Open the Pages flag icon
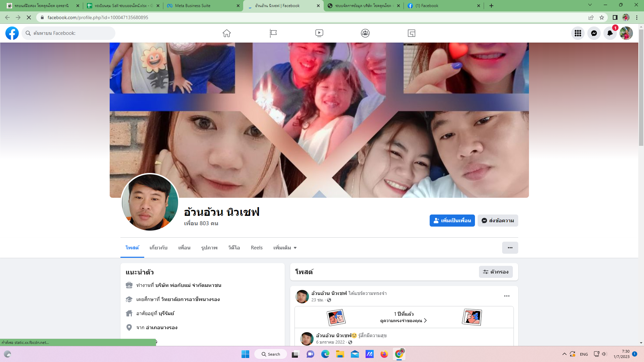The height and width of the screenshot is (362, 644). coord(273,33)
